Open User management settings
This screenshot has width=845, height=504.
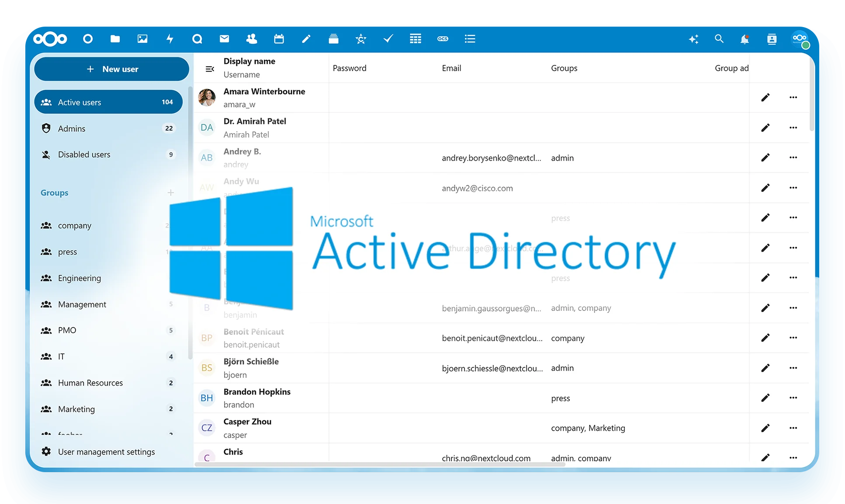pos(106,452)
